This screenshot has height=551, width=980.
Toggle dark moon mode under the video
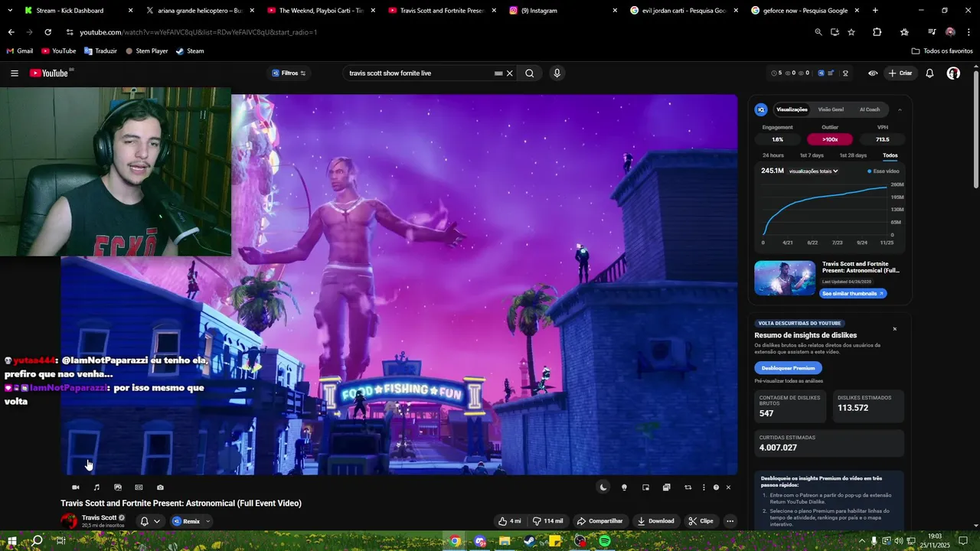[603, 487]
